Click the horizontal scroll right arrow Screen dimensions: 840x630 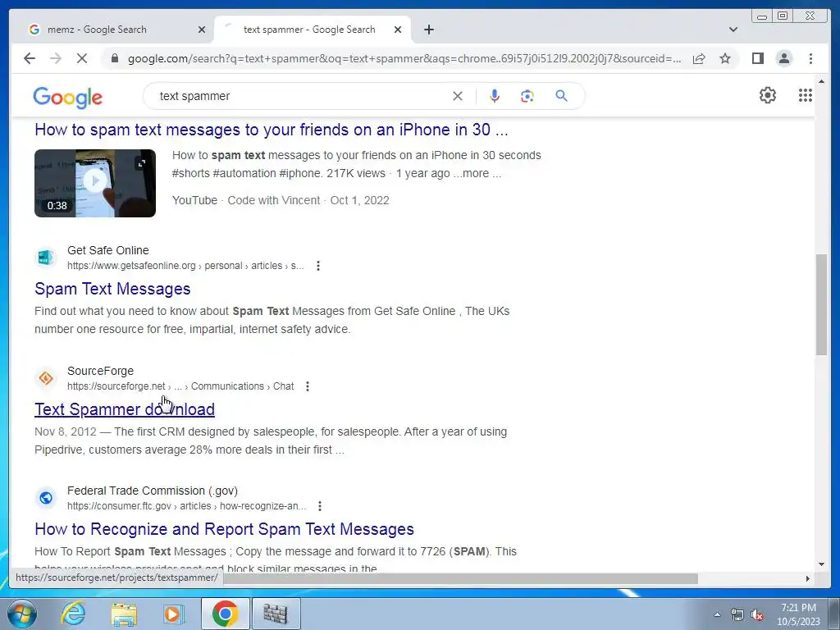(808, 578)
